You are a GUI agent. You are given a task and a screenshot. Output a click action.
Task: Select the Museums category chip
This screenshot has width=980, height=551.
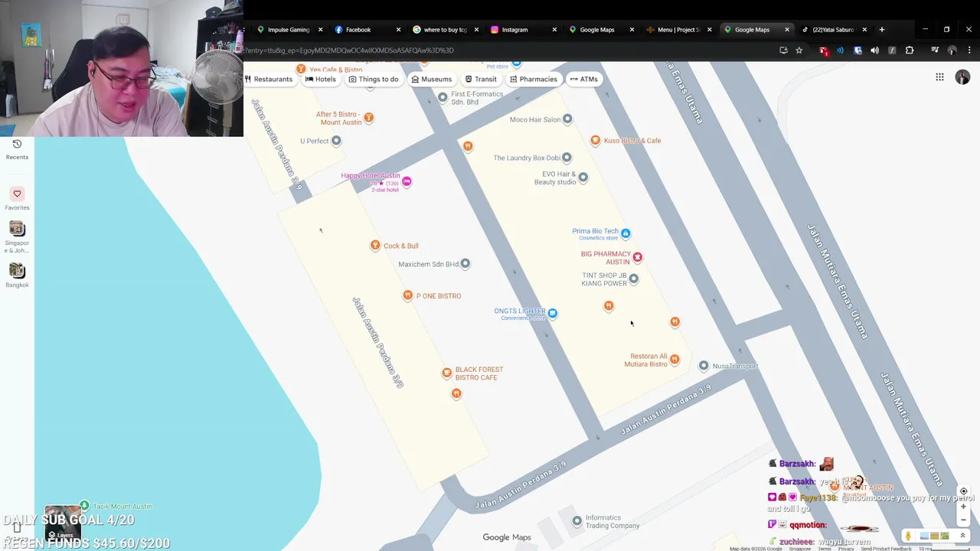432,79
